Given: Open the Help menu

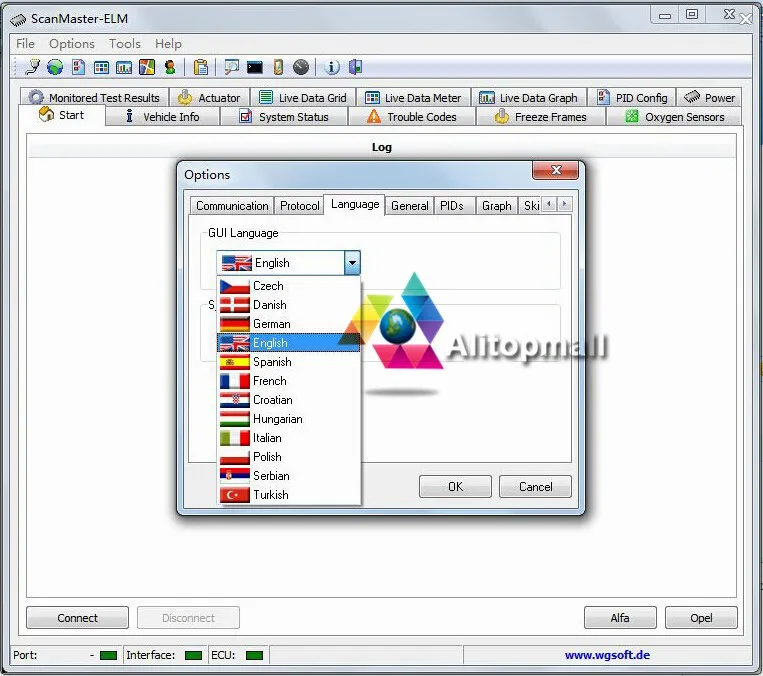Looking at the screenshot, I should click(168, 44).
